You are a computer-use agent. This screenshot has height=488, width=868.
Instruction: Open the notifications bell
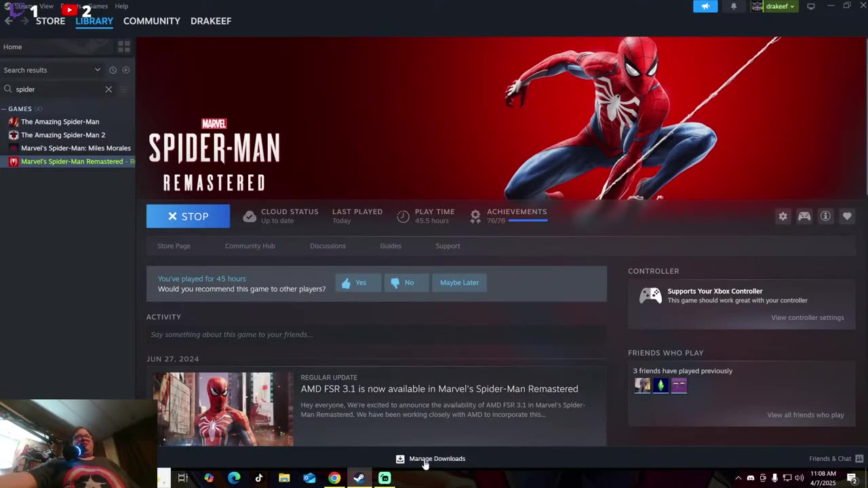click(733, 6)
